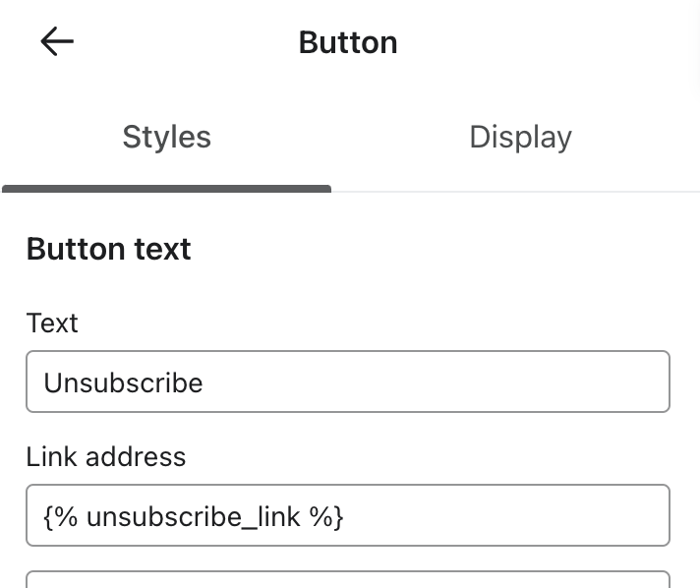
Task: Click the opening brace in Link address
Action: tap(48, 516)
